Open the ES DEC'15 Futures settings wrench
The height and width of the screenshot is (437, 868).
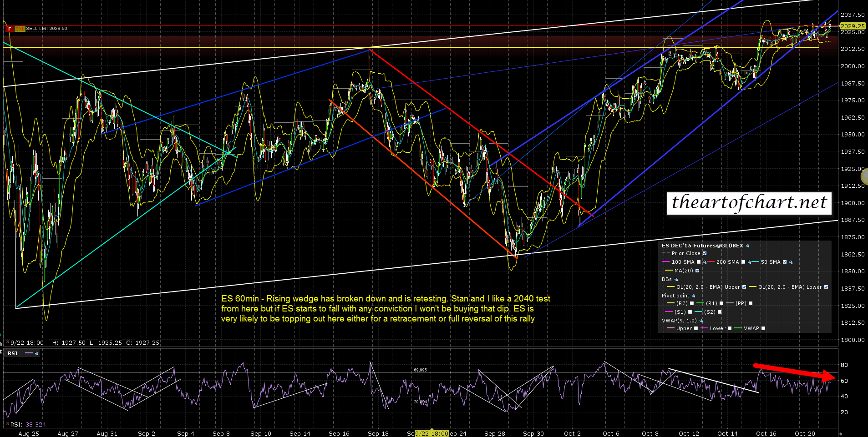tap(747, 246)
